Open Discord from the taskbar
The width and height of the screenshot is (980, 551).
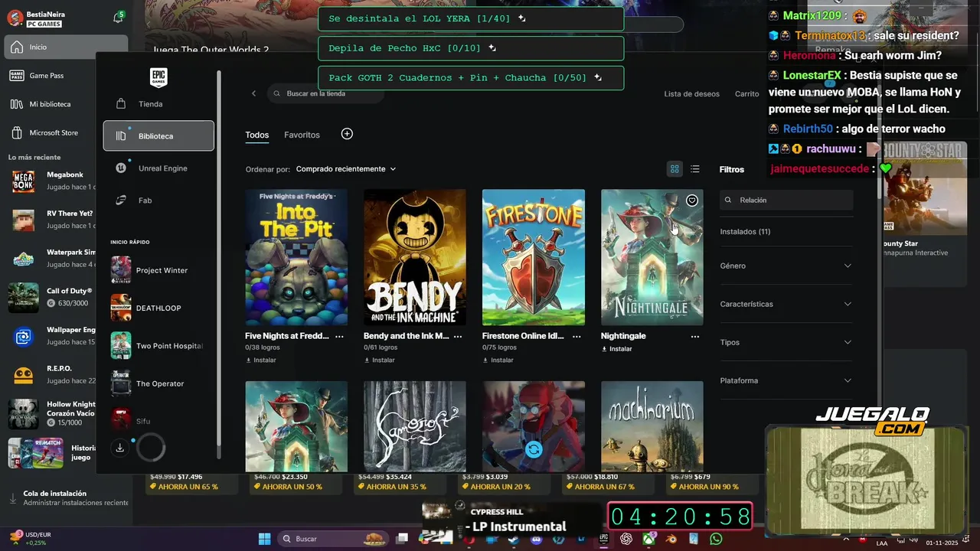tap(536, 539)
